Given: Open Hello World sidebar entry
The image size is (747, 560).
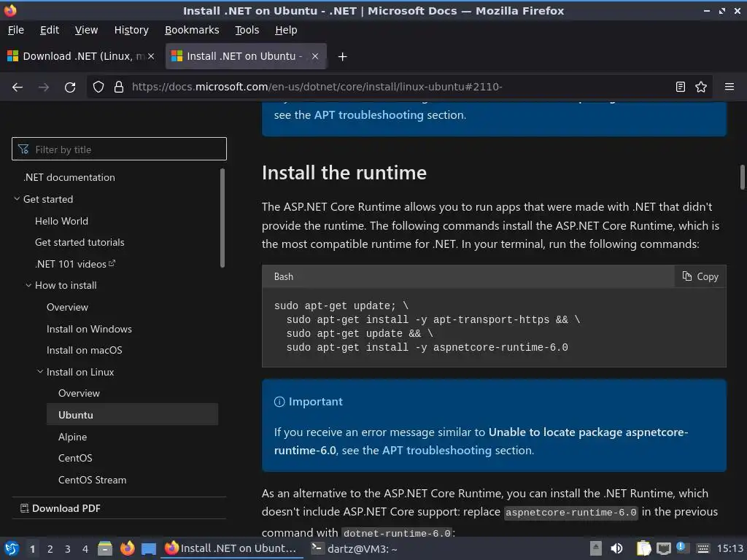Looking at the screenshot, I should tap(61, 221).
